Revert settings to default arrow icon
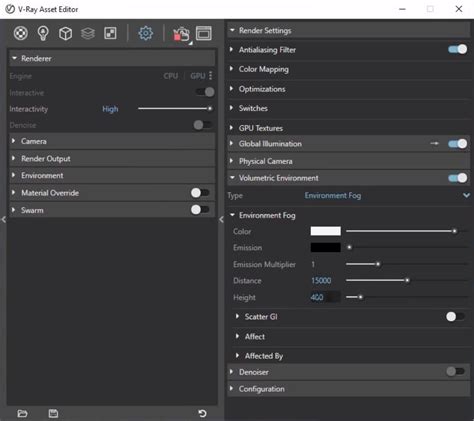The width and height of the screenshot is (474, 421). click(x=202, y=414)
